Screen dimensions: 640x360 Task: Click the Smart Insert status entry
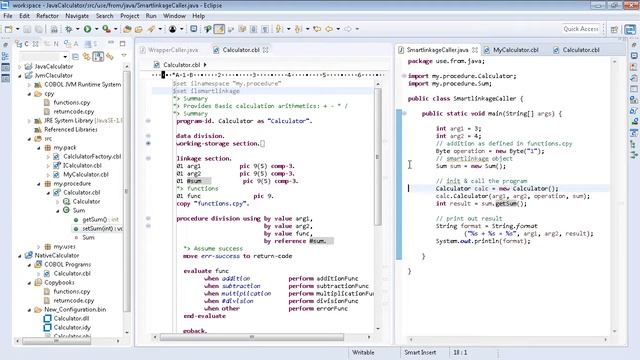(x=420, y=352)
